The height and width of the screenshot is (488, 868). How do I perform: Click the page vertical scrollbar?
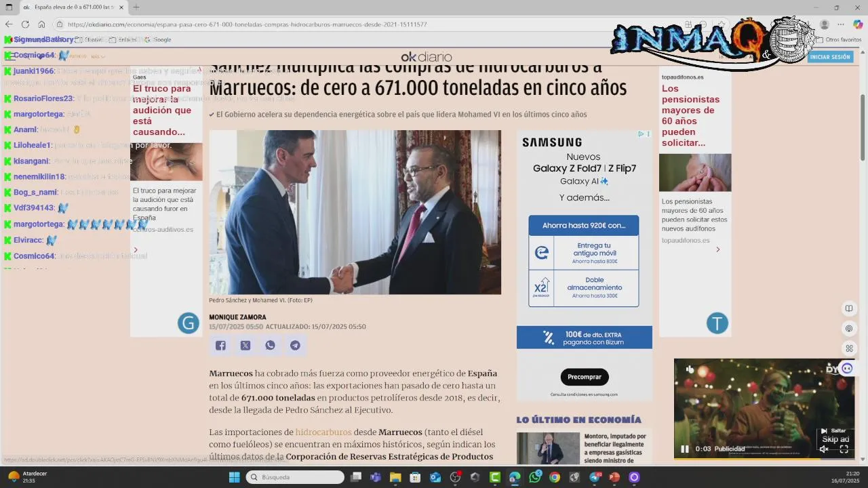click(x=863, y=127)
